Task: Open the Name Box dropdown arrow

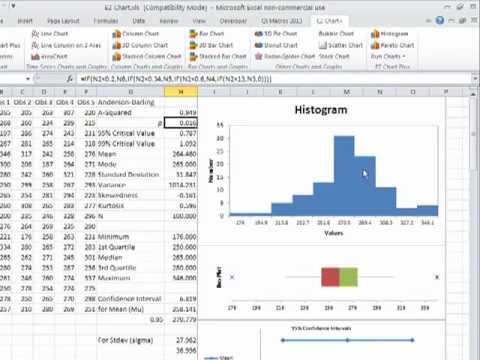Action: [28, 79]
